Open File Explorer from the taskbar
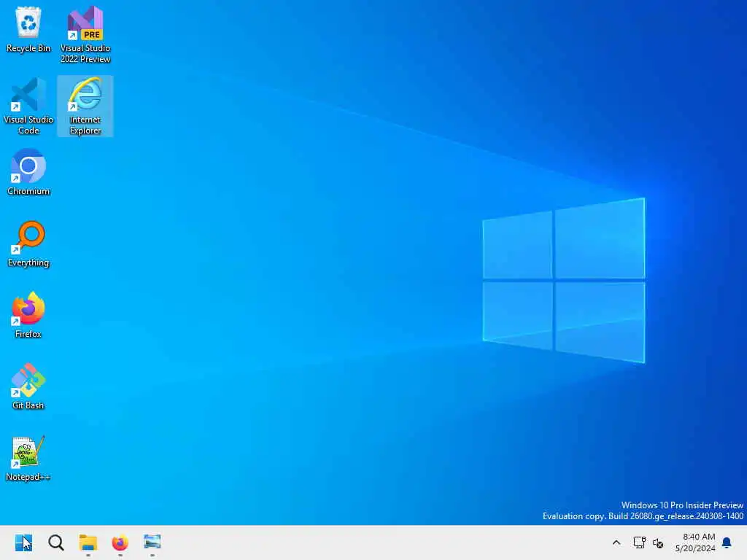747x560 pixels. pos(88,542)
